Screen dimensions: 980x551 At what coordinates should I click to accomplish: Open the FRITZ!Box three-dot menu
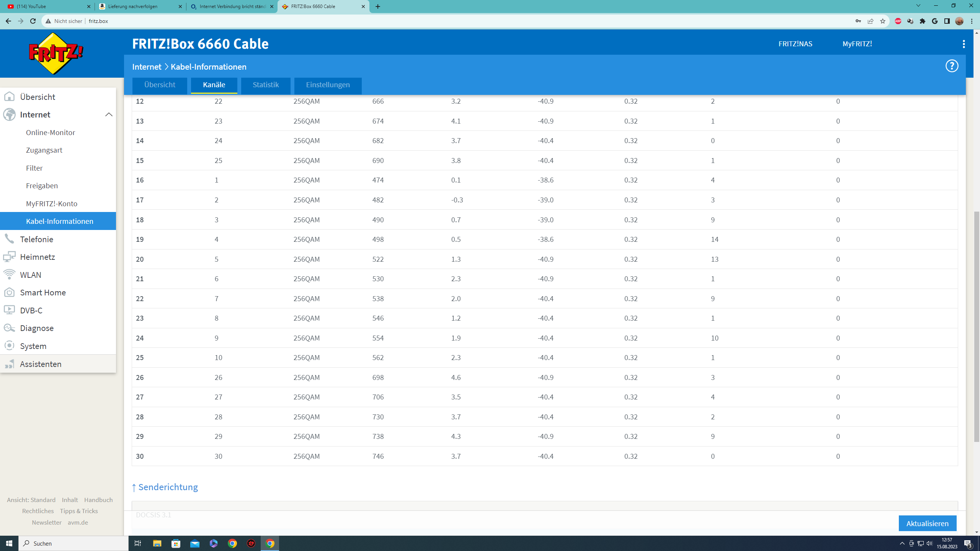point(964,44)
